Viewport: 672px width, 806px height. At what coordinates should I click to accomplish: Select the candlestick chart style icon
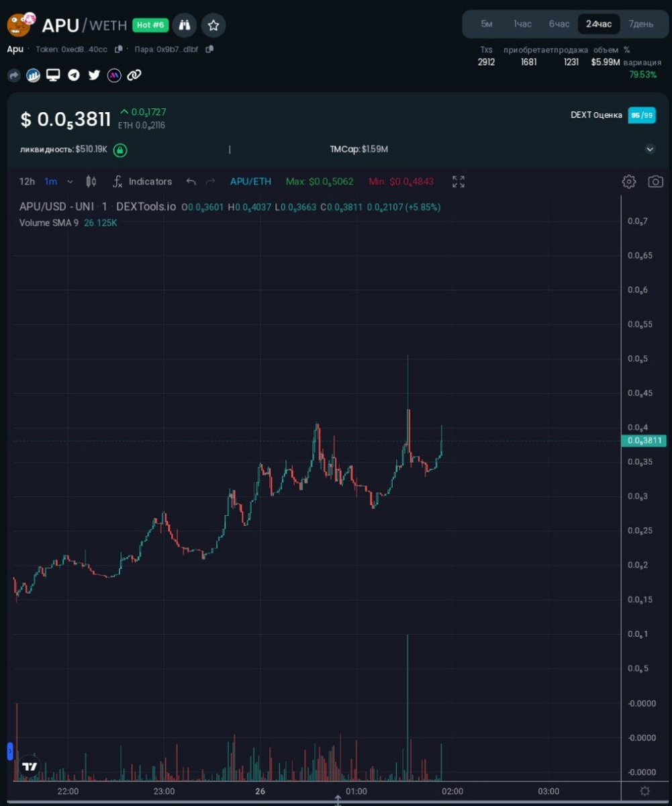91,181
